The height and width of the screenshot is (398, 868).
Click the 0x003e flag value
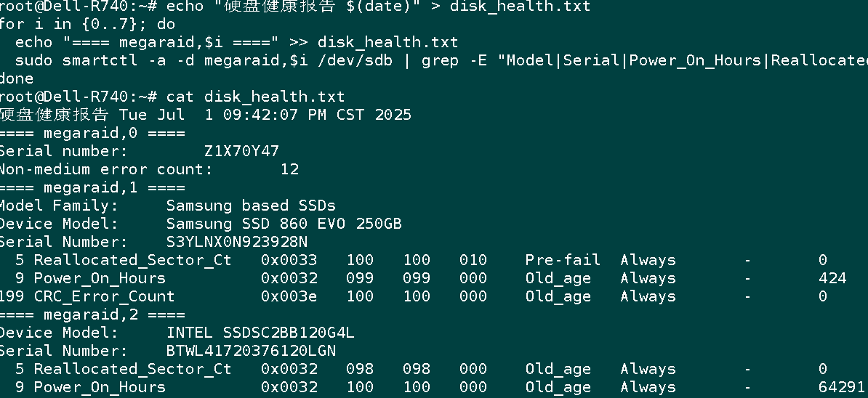[289, 296]
